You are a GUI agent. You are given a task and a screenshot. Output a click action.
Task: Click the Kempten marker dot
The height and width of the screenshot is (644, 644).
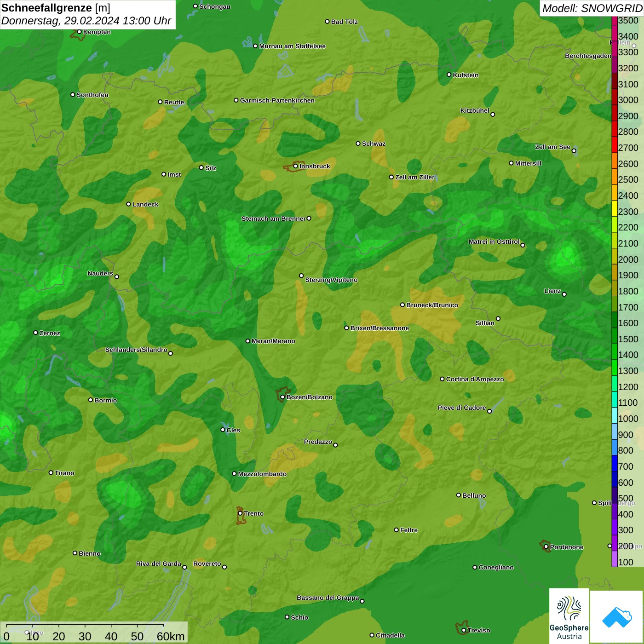point(80,32)
